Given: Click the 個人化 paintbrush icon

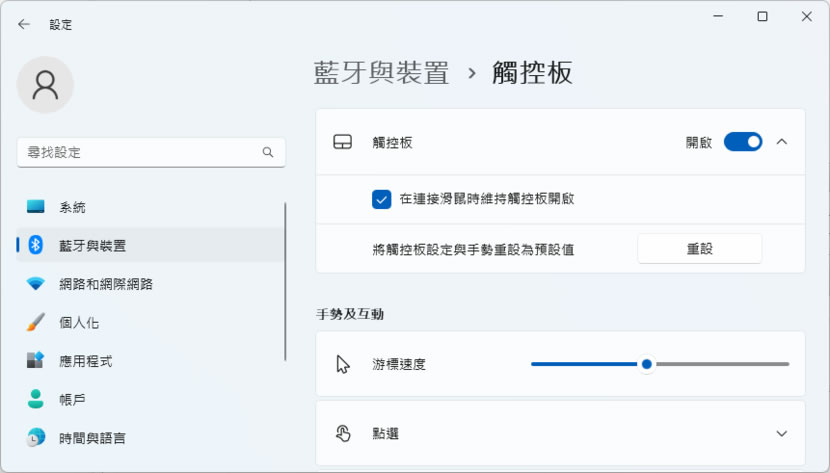Looking at the screenshot, I should click(36, 323).
